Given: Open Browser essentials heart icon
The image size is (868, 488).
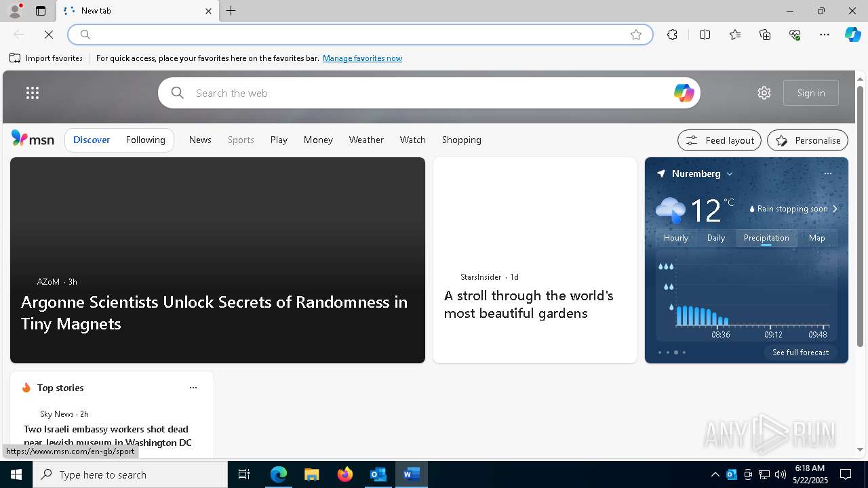Looking at the screenshot, I should 795,35.
